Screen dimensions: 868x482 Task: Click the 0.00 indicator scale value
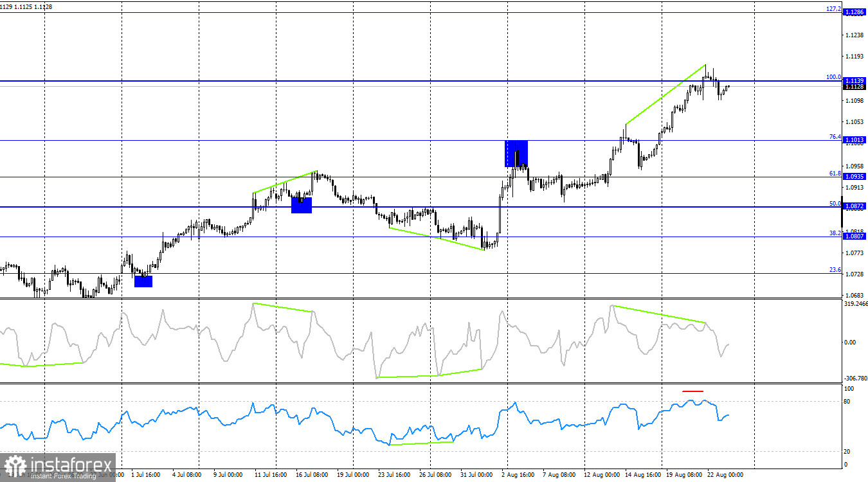click(850, 342)
